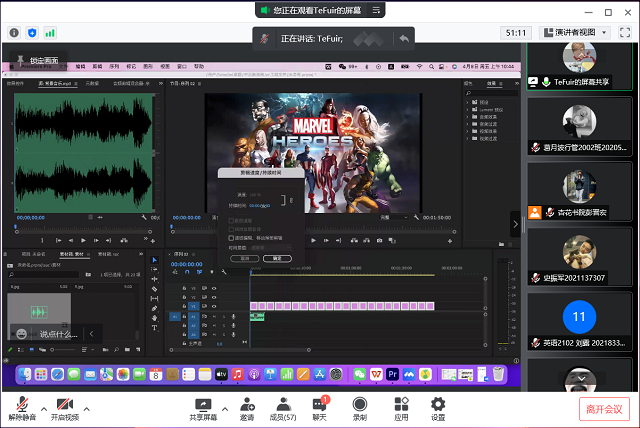Select the Type text tool
This screenshot has height=428, width=640.
(154, 328)
